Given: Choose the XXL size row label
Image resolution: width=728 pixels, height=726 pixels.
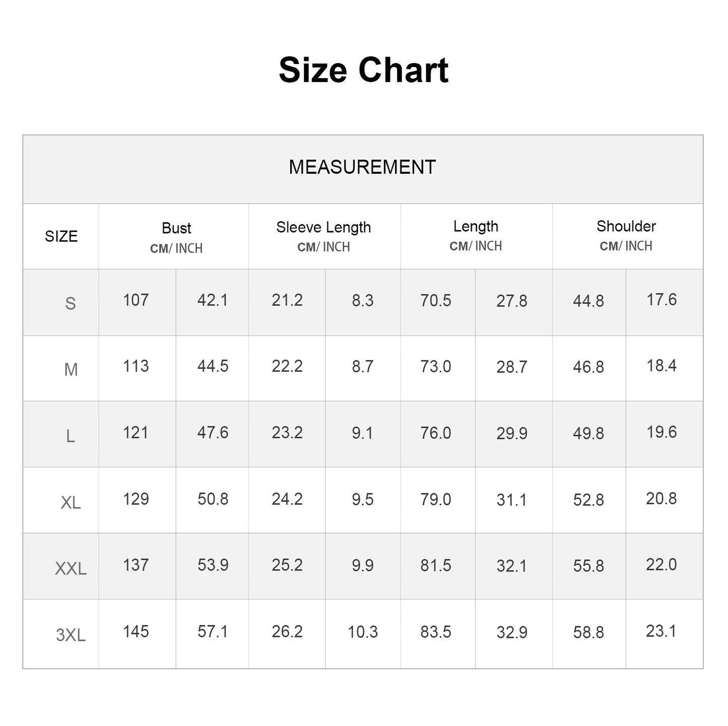Looking at the screenshot, I should (x=71, y=569).
